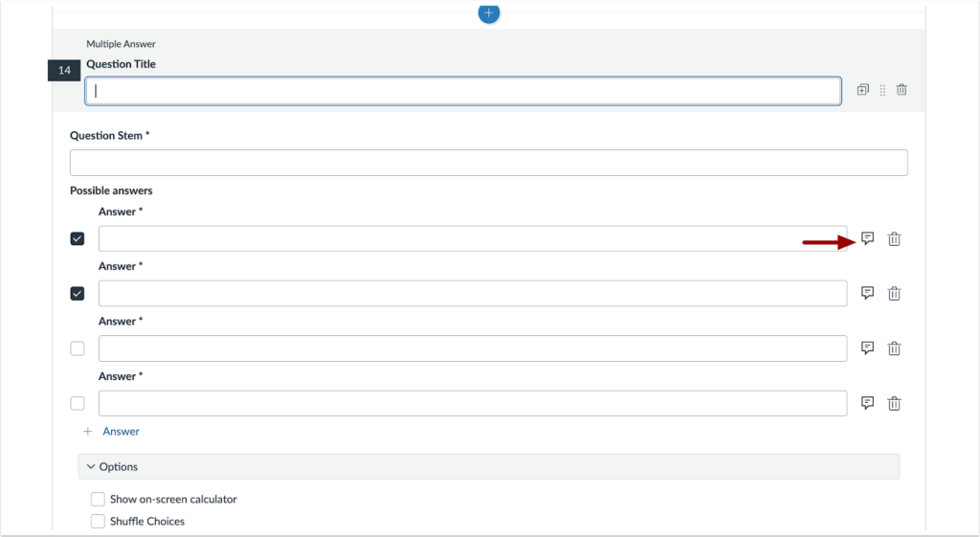
Task: Click the Multiple Answer question type label
Action: point(121,44)
